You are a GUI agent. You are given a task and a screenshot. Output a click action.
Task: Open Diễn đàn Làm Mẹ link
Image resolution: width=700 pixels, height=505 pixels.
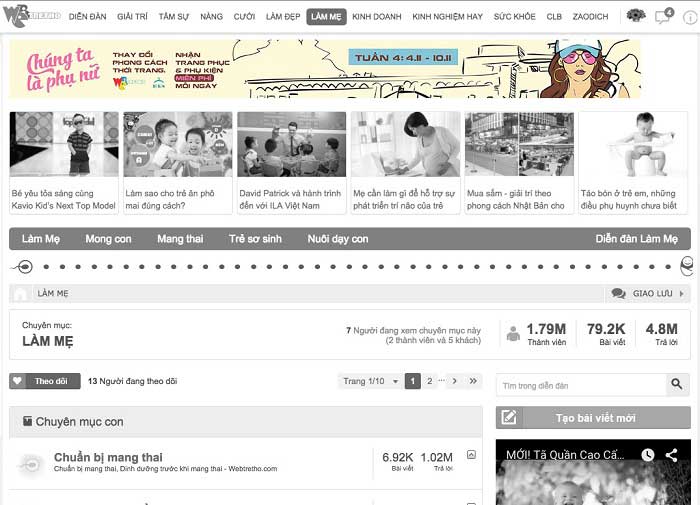point(637,239)
